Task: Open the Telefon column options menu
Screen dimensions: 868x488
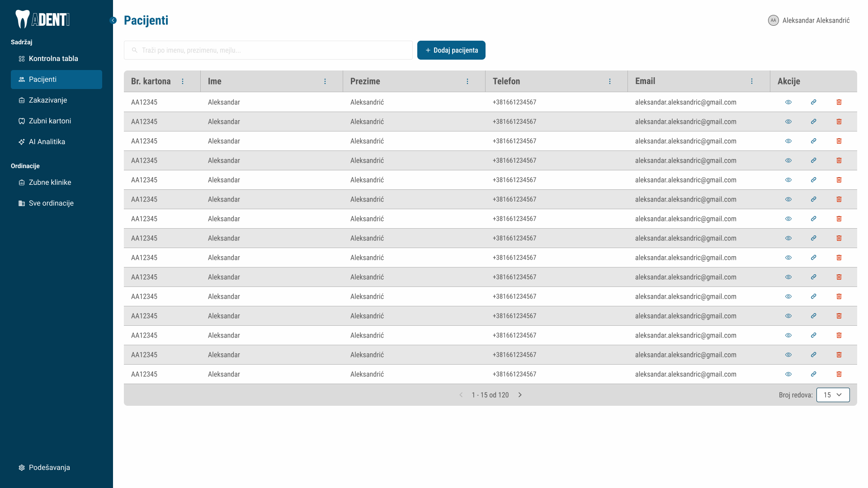Action: (x=610, y=81)
